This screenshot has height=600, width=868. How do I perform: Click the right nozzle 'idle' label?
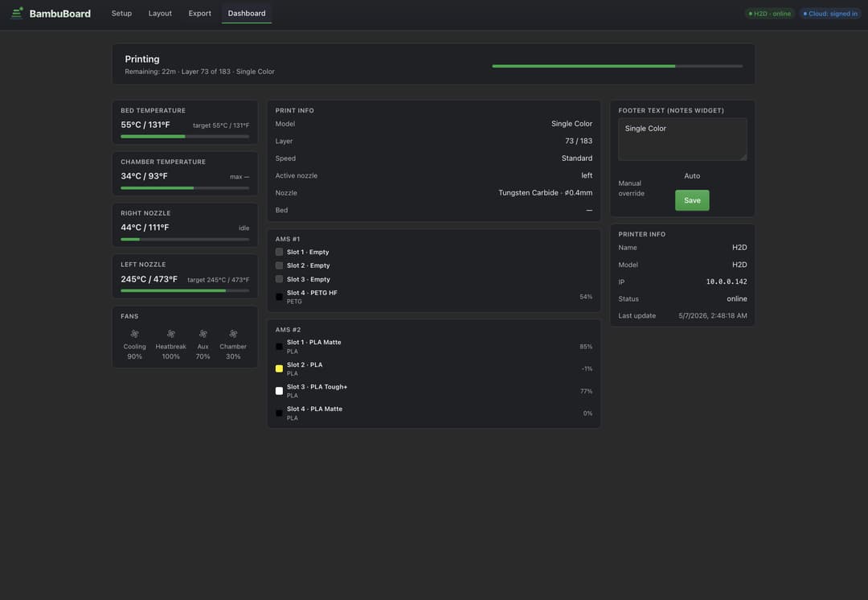(x=244, y=228)
